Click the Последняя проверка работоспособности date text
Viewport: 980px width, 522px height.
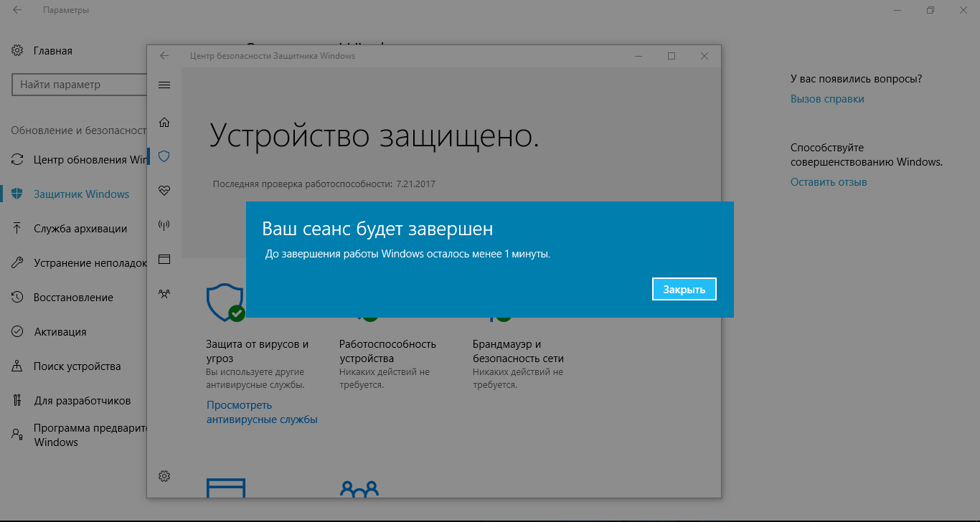[x=324, y=184]
